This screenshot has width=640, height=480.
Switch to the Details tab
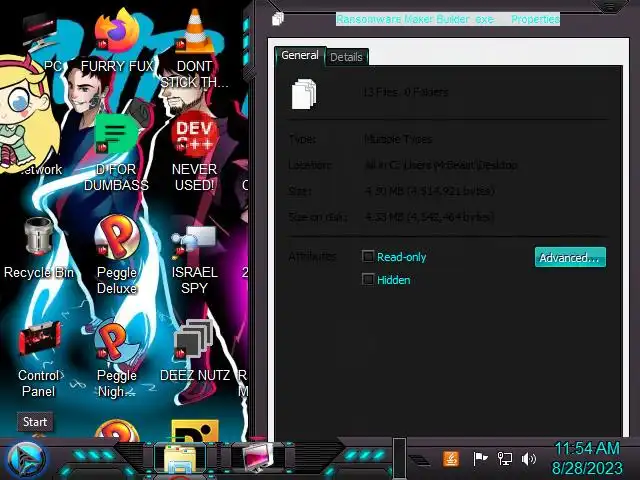point(347,57)
